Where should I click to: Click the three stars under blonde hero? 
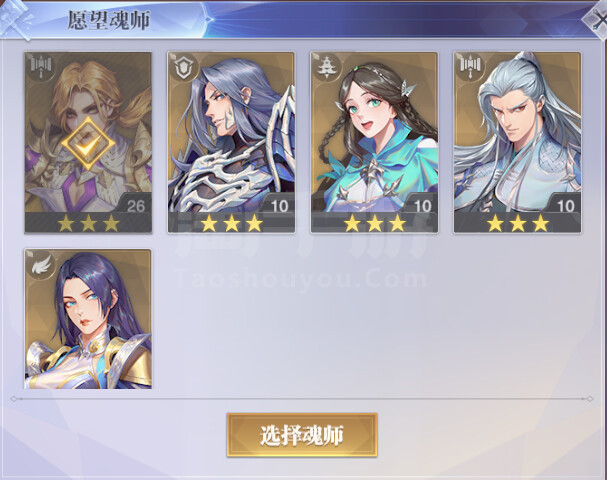click(88, 223)
